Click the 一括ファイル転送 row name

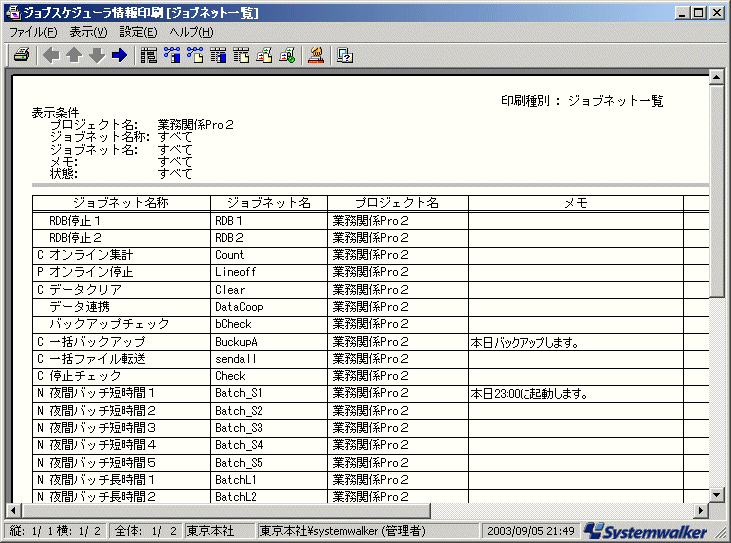pyautogui.click(x=97, y=359)
